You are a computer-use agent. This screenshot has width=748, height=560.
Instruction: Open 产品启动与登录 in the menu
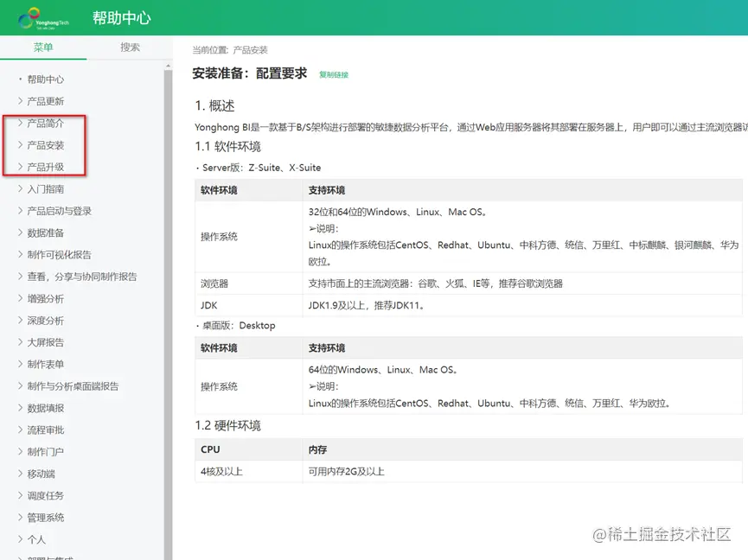(59, 211)
